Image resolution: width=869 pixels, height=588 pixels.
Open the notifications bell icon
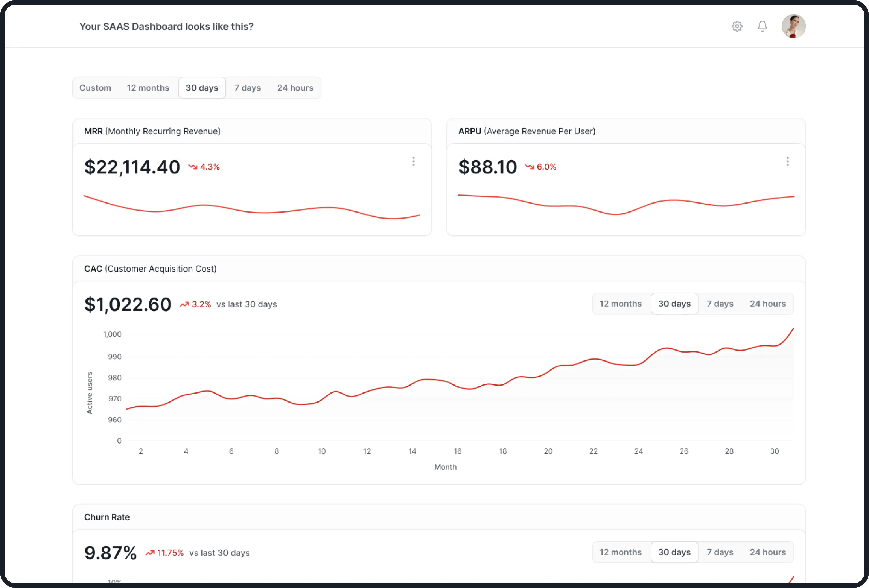point(762,26)
